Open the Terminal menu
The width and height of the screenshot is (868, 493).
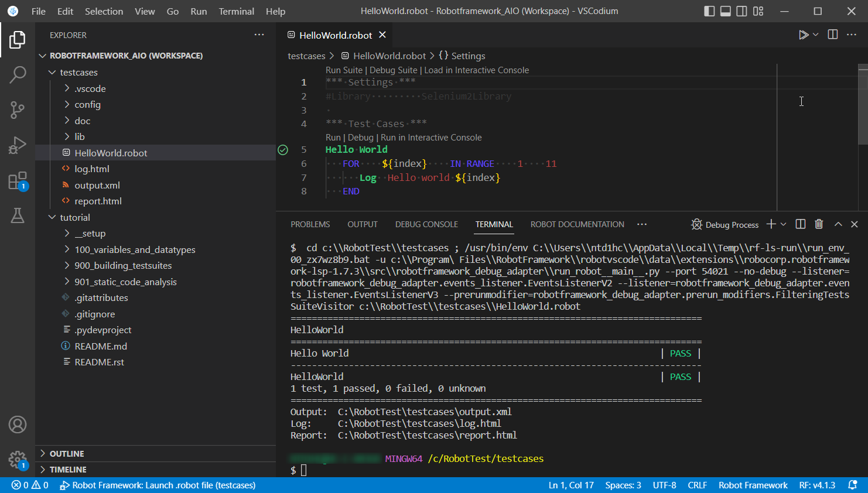[x=236, y=11]
